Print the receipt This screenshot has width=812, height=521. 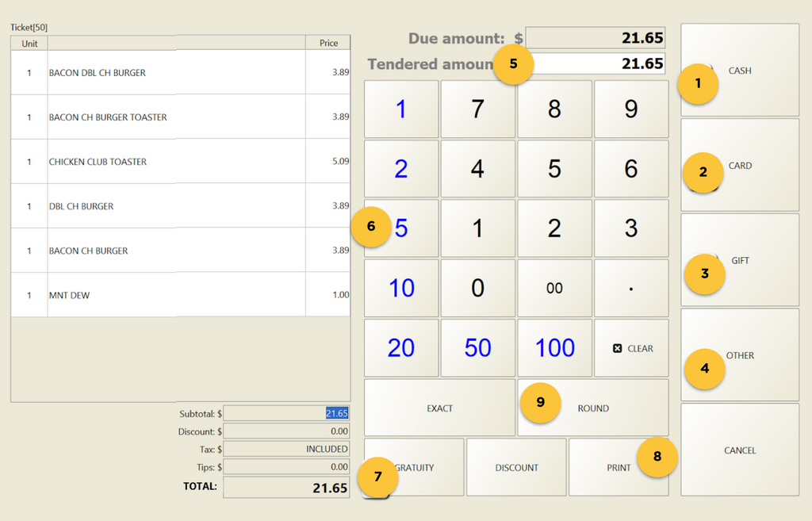pos(619,467)
